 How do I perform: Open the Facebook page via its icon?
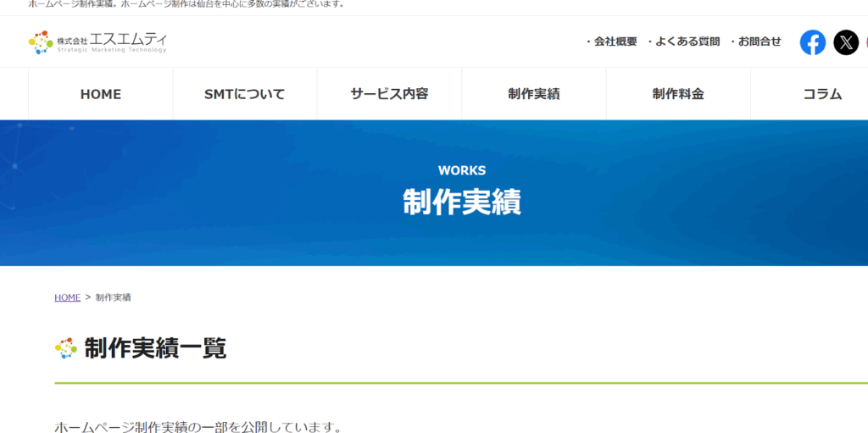[x=812, y=42]
